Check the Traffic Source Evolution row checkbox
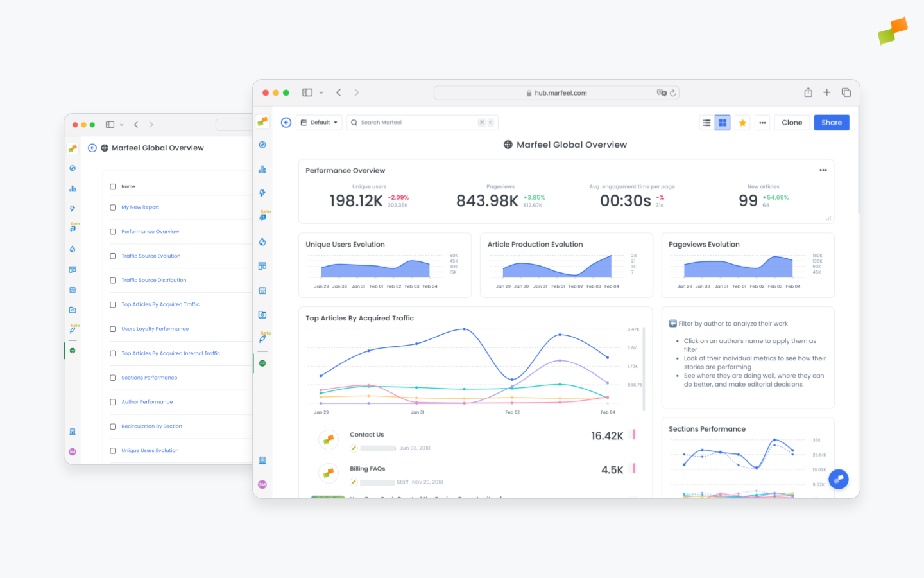Image resolution: width=924 pixels, height=578 pixels. 113,256
